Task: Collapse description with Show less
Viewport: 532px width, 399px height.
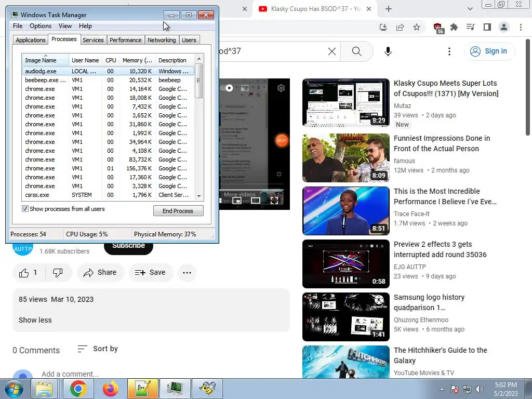Action: (x=35, y=320)
